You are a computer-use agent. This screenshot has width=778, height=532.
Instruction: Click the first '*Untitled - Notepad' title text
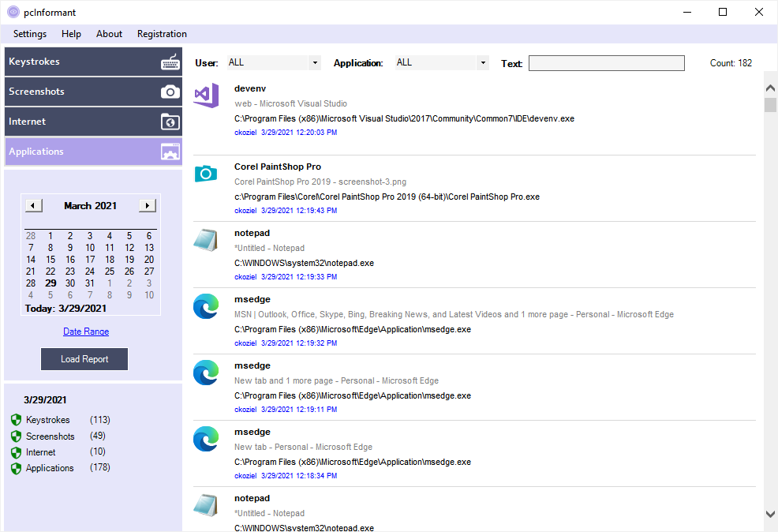269,248
